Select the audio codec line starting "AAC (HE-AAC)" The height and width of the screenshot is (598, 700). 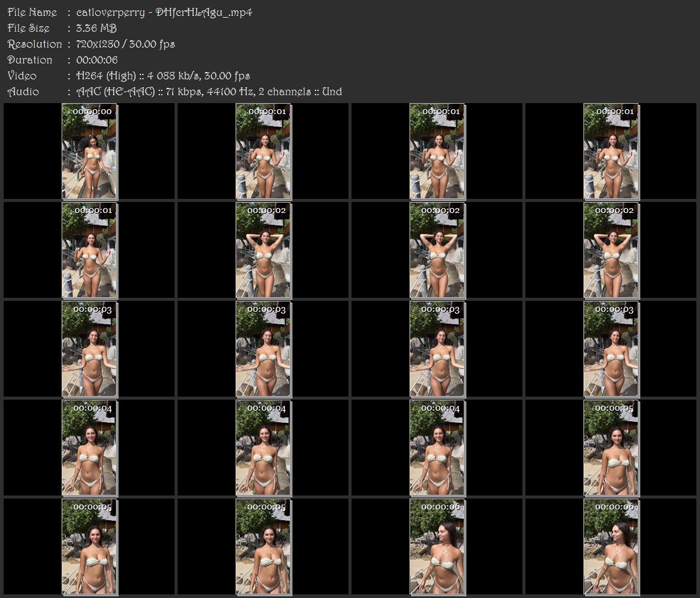click(x=209, y=92)
